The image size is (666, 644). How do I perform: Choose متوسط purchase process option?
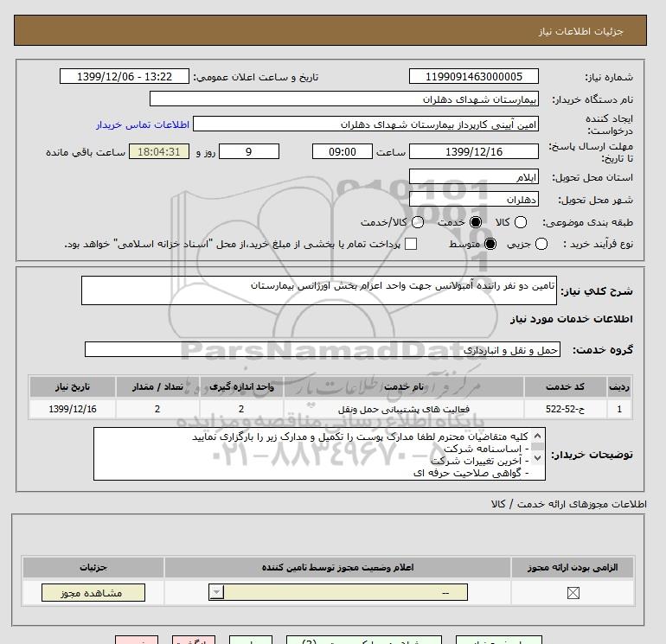pyautogui.click(x=490, y=244)
